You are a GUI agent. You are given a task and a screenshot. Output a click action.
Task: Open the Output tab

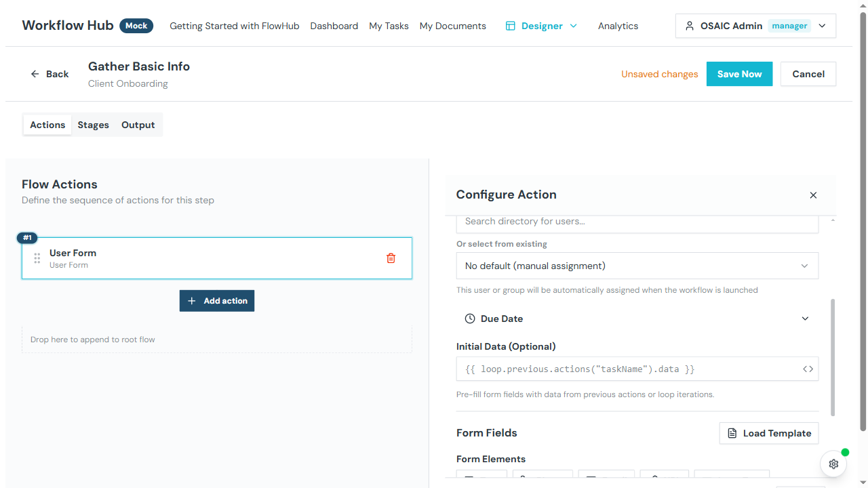click(x=138, y=125)
